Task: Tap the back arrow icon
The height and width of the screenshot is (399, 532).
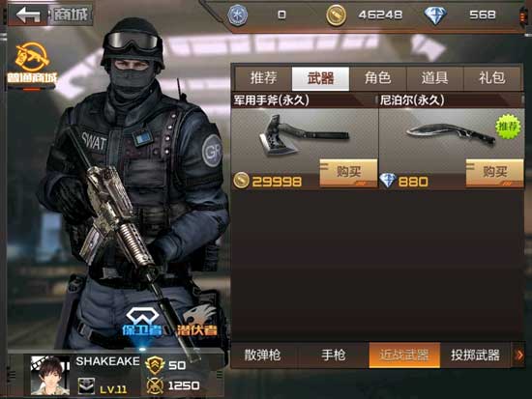Action: click(x=28, y=14)
